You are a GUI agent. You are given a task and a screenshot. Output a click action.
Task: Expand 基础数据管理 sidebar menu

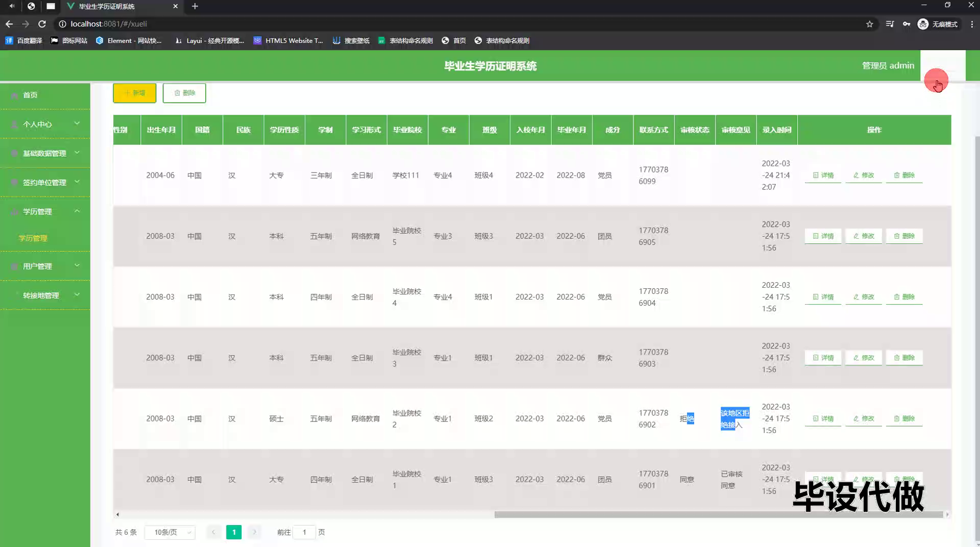coord(45,153)
